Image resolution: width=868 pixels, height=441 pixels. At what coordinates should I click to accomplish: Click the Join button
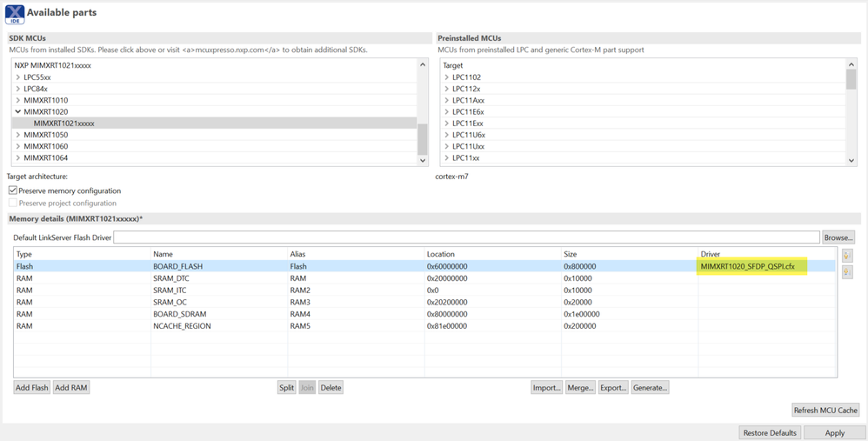click(x=307, y=387)
